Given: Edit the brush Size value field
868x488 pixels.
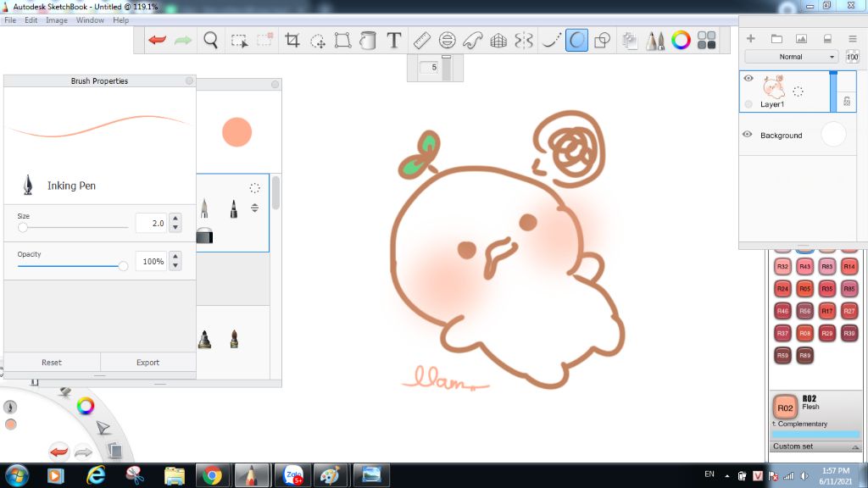Looking at the screenshot, I should (x=151, y=223).
